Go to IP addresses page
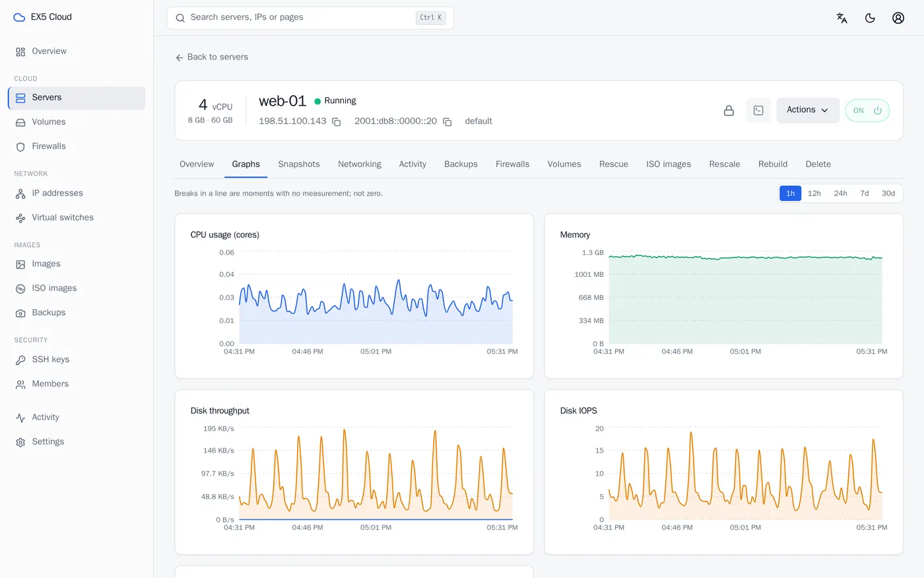 point(77,194)
